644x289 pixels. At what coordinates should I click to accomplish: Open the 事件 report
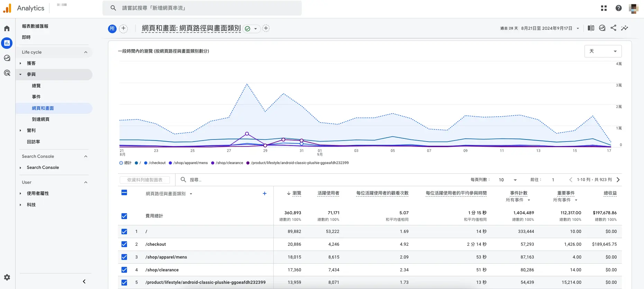[x=36, y=97]
